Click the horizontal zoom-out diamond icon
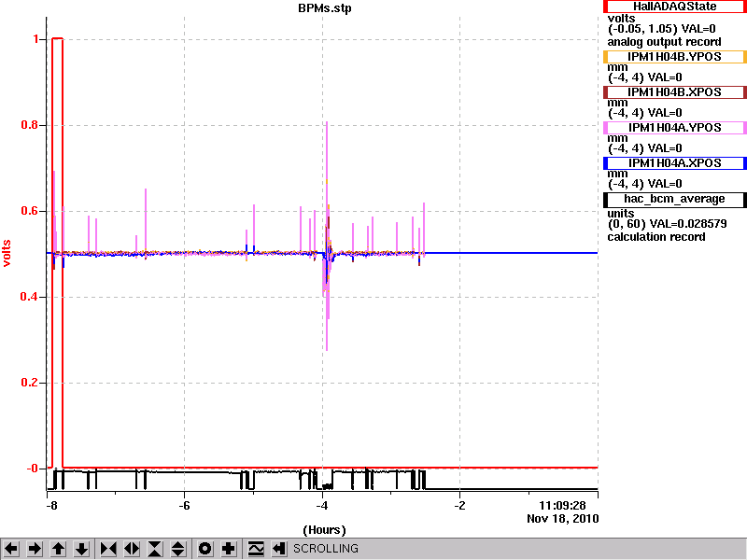 click(x=132, y=549)
